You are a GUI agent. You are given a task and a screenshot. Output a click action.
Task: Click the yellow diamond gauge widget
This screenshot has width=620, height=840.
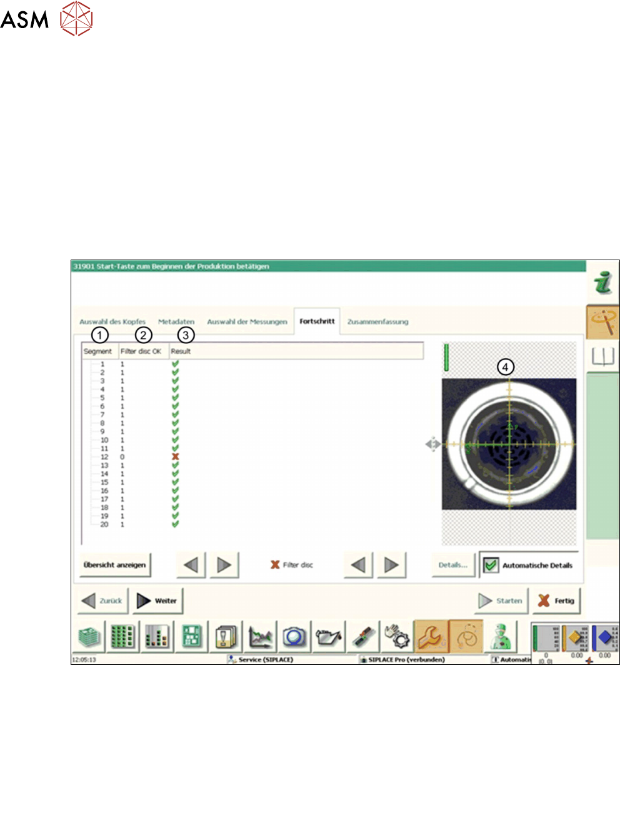(576, 639)
